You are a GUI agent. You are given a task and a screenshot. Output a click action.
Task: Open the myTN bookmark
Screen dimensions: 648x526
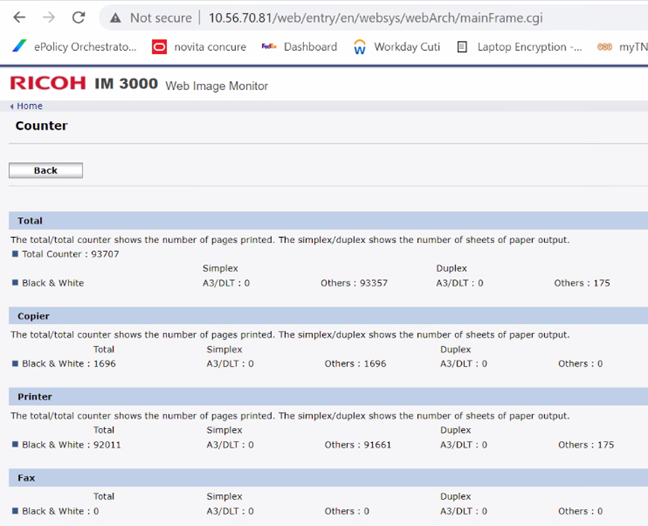[x=622, y=47]
